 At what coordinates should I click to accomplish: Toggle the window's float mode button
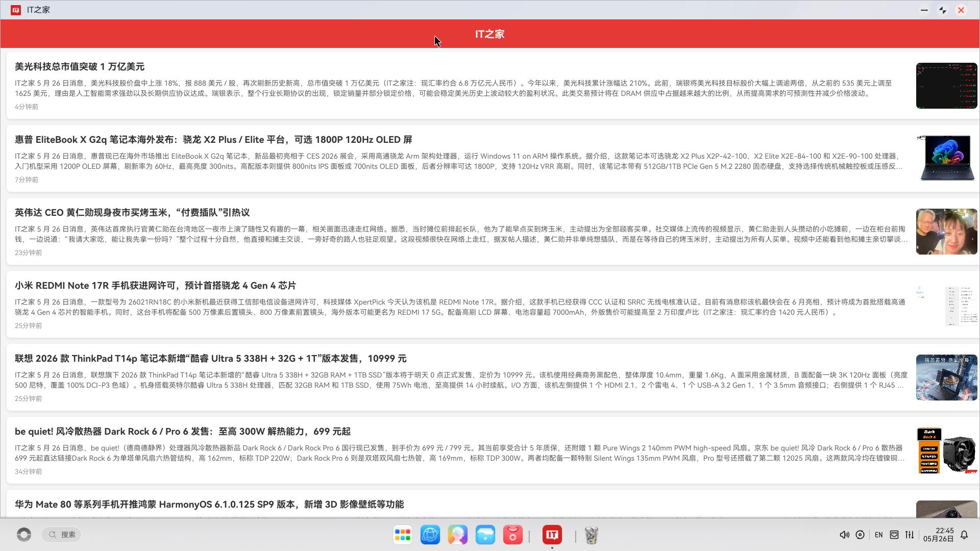click(x=943, y=10)
